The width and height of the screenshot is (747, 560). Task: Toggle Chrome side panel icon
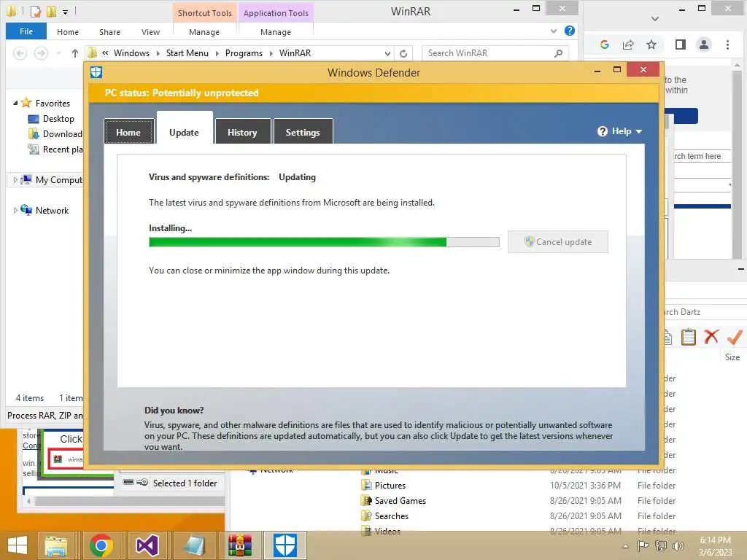coord(681,44)
